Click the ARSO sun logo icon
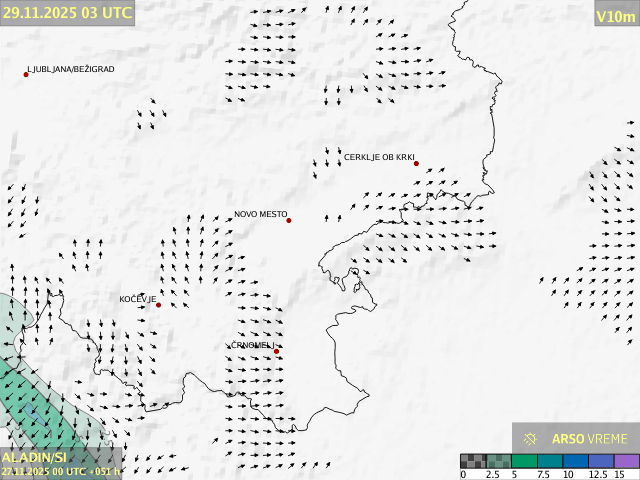Image resolution: width=640 pixels, height=480 pixels. tap(530, 439)
